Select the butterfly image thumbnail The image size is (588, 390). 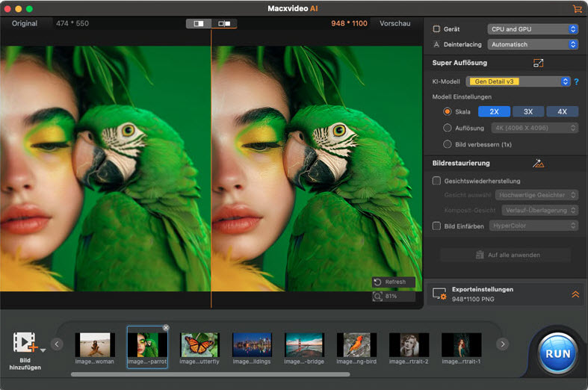tap(199, 344)
